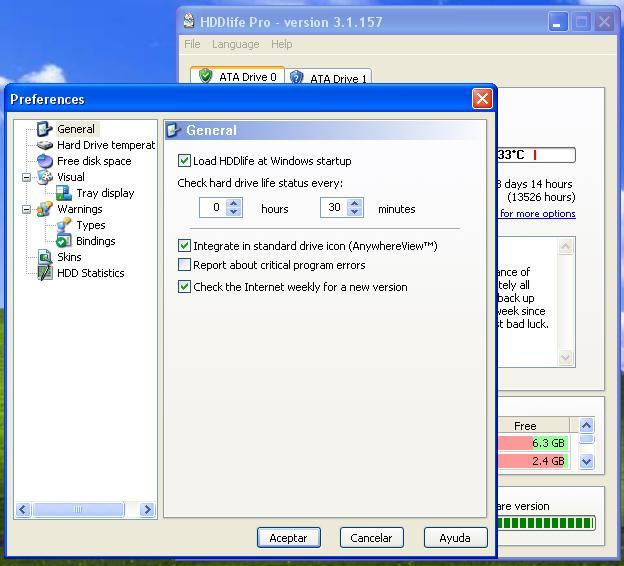Image resolution: width=624 pixels, height=566 pixels.
Task: Click the description box scroll down arrow
Action: pos(566,357)
